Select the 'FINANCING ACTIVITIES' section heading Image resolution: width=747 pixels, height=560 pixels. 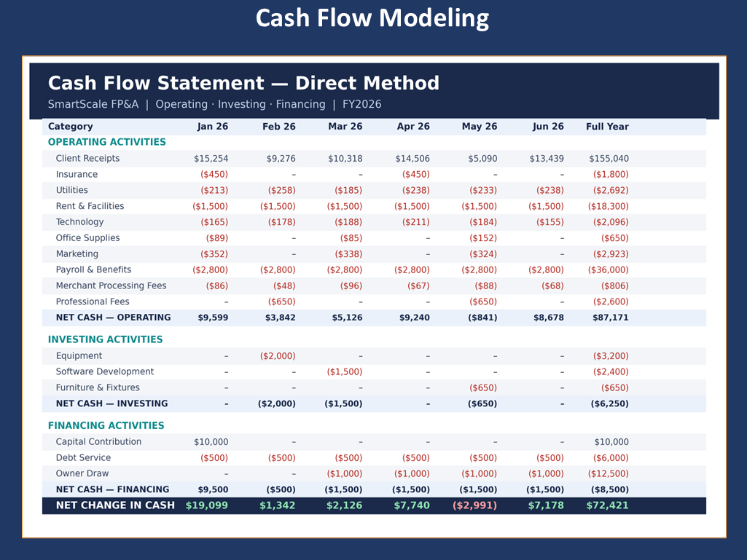(106, 426)
